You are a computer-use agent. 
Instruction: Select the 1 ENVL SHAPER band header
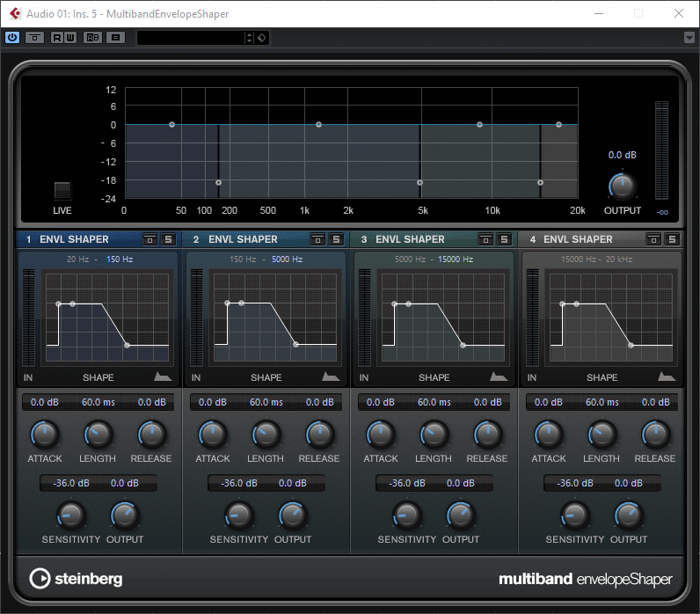pos(74,239)
